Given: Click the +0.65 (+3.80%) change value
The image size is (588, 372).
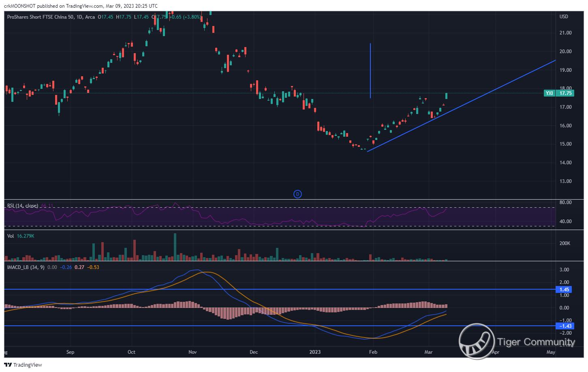Looking at the screenshot, I should pos(185,17).
